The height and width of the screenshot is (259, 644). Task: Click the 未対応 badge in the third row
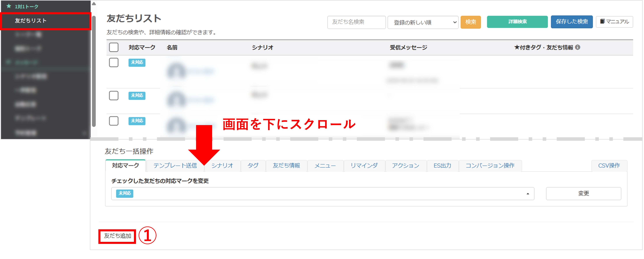(x=137, y=121)
